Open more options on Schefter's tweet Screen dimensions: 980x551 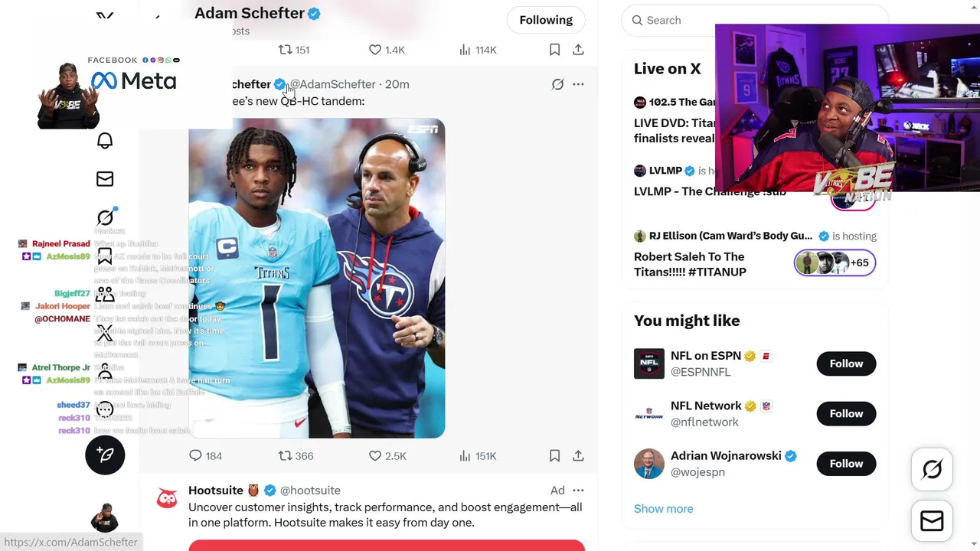click(x=578, y=84)
